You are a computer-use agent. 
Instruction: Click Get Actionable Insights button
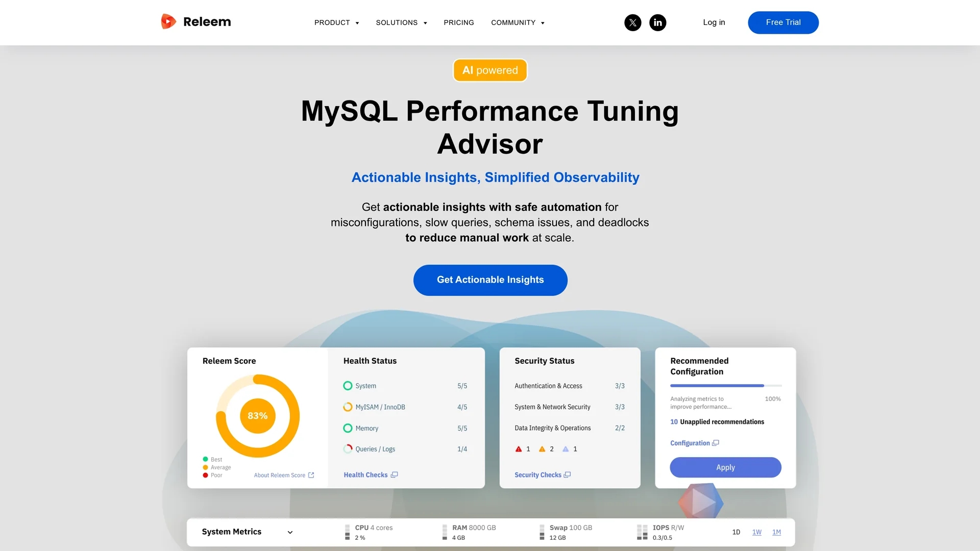[490, 280]
